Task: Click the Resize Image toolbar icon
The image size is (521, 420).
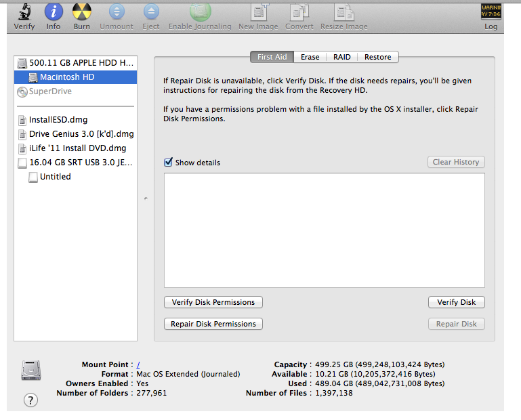Action: (x=344, y=12)
